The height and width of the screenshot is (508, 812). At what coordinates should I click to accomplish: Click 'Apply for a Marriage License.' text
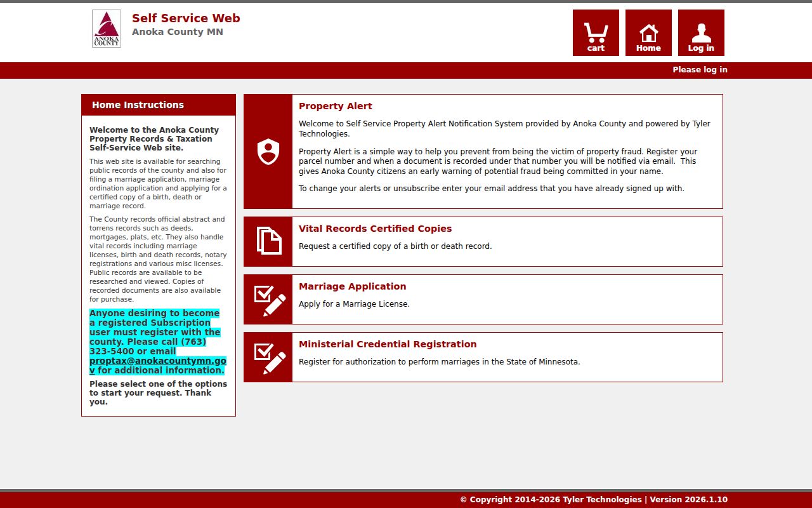[x=354, y=304]
